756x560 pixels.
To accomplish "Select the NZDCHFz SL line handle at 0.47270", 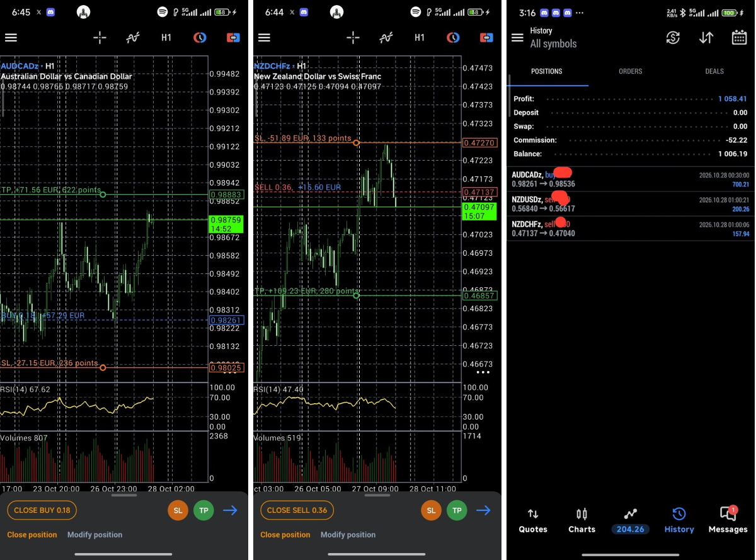I will coord(356,143).
